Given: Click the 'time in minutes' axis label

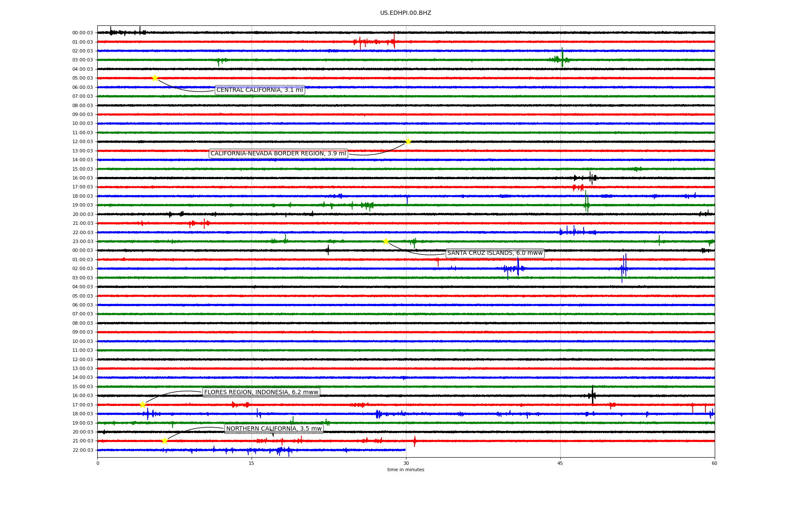Looking at the screenshot, I should click(x=406, y=469).
